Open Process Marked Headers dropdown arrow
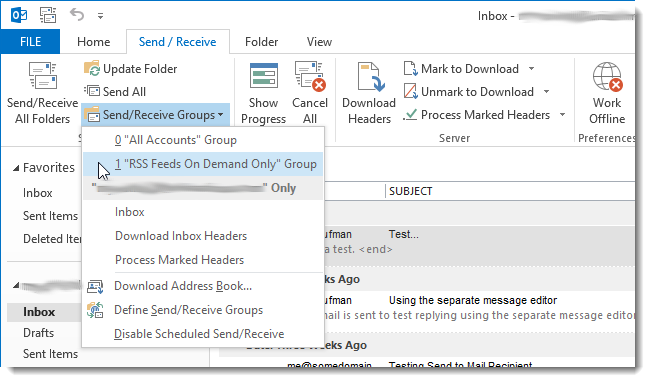This screenshot has width=650, height=382. point(563,114)
